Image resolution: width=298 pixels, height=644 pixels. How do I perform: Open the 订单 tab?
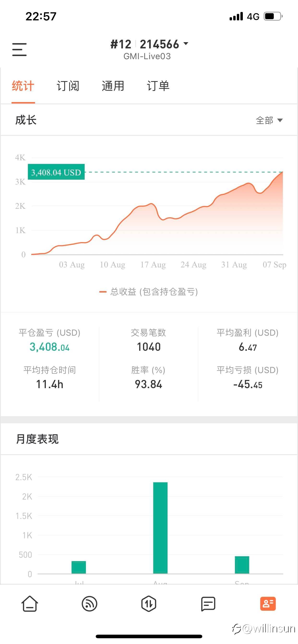158,86
